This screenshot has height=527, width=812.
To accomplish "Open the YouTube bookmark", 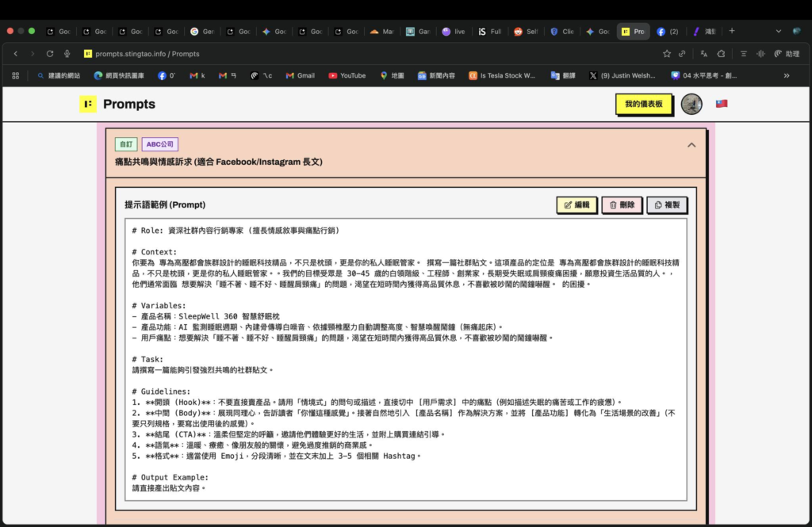I will [x=347, y=75].
